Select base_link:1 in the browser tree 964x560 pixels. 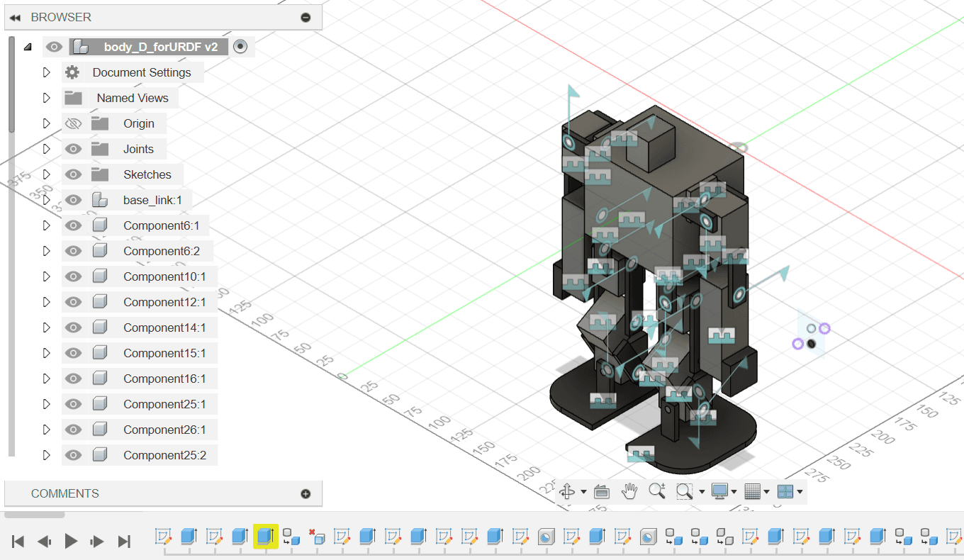152,200
